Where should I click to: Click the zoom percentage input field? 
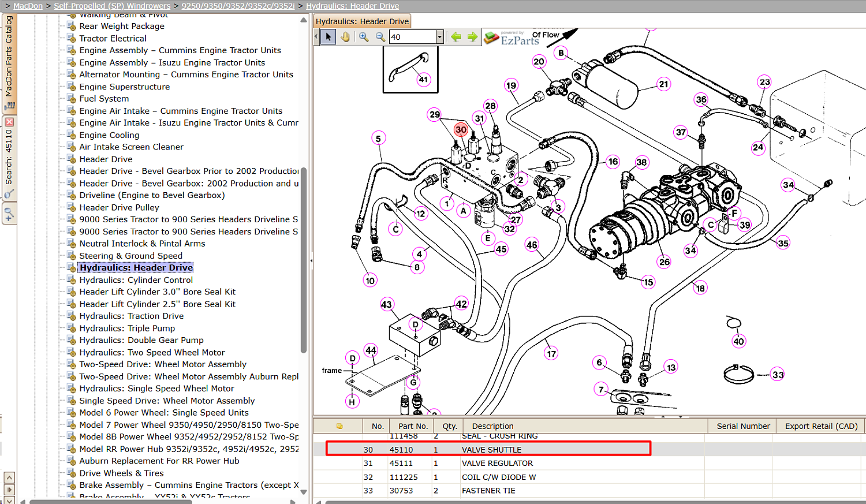pos(412,37)
